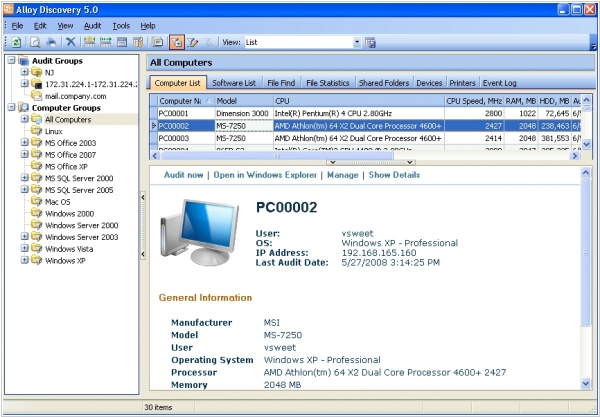Click the NJ group folder icon
This screenshot has height=417, width=600.
37,72
